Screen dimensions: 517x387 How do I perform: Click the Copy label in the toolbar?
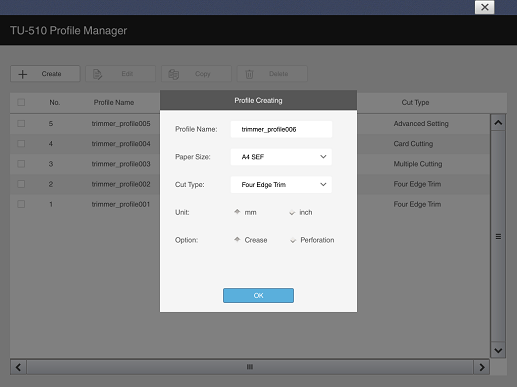coord(203,74)
